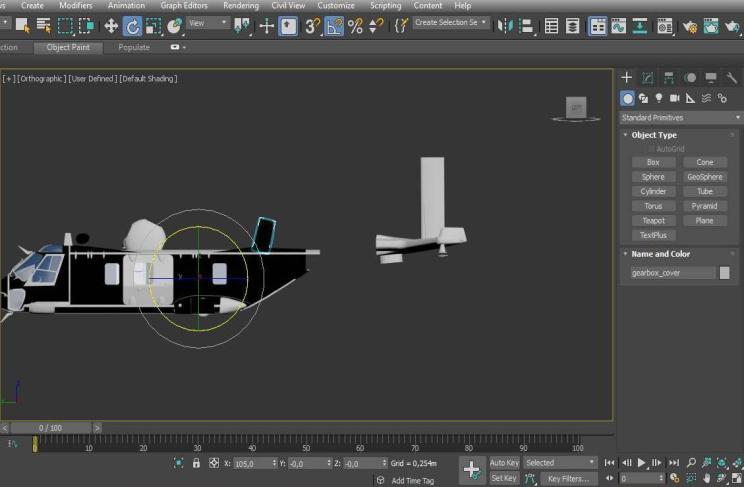
Task: Open the Animation menu
Action: (x=126, y=6)
